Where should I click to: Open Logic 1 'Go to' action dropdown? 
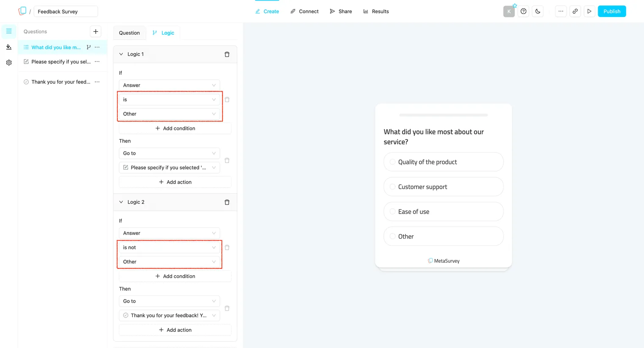click(169, 153)
